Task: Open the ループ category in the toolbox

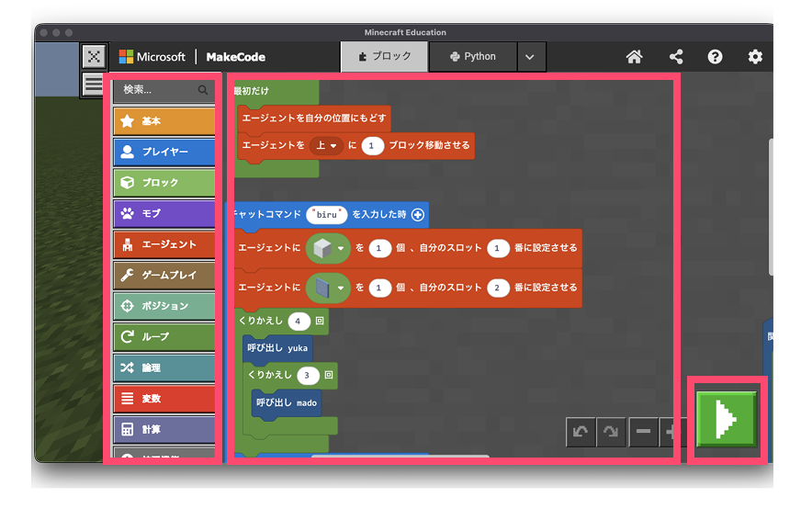Action: coord(165,337)
